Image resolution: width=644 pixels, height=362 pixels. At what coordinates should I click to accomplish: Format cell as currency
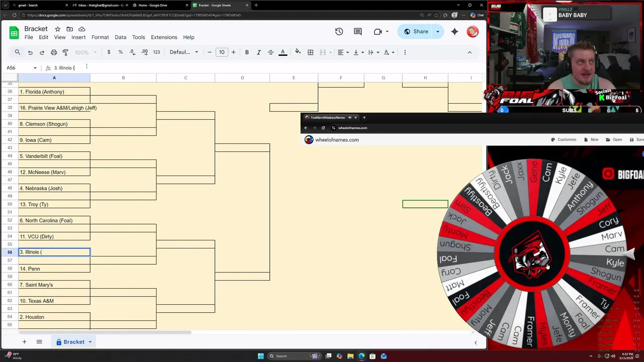(109, 52)
